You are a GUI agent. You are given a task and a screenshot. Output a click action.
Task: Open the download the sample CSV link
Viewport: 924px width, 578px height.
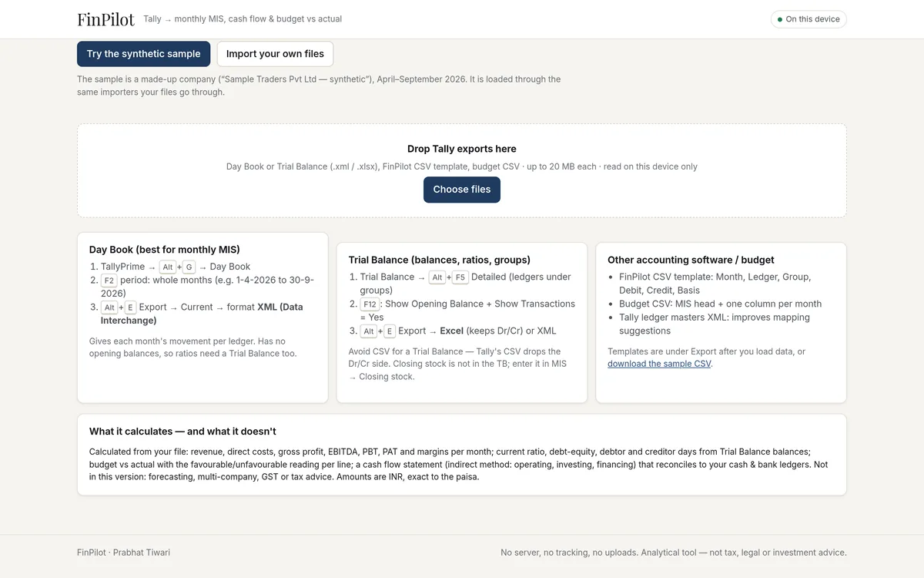pos(659,364)
